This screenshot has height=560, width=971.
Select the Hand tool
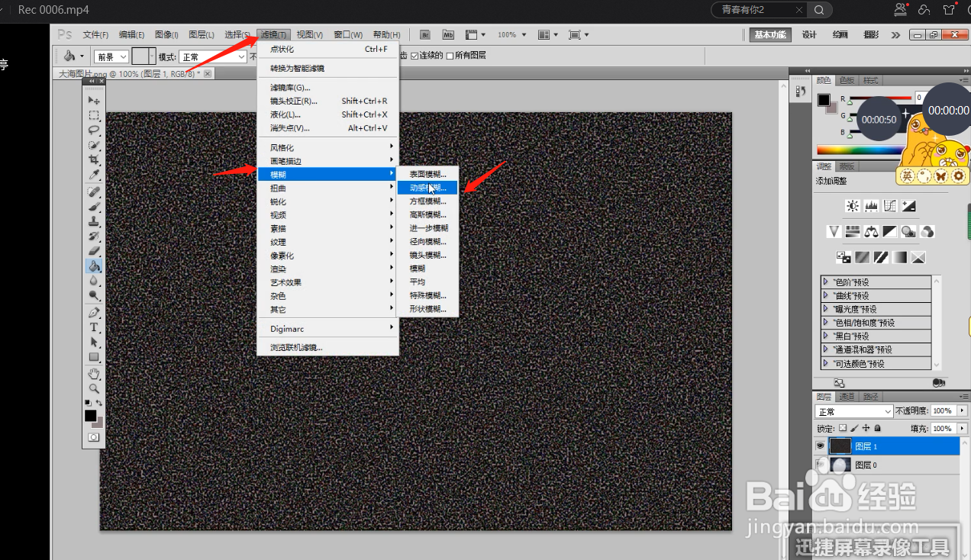pos(94,374)
